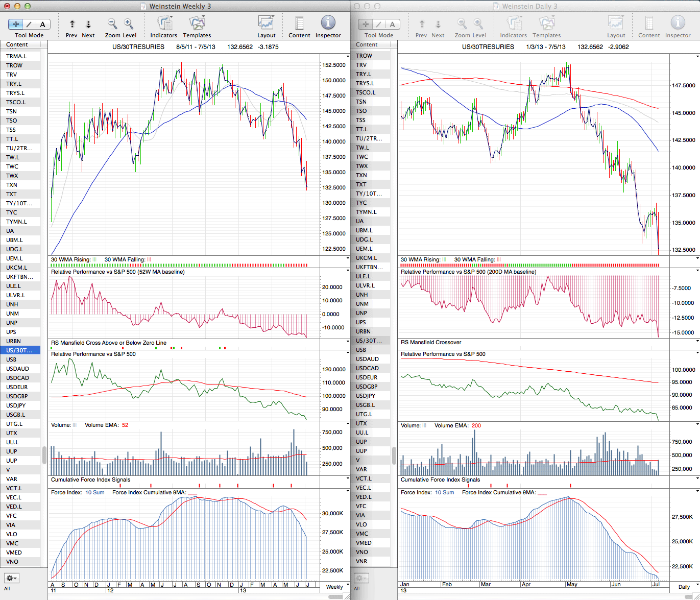Open gear action menu under Weekly symbol list

click(x=12, y=578)
